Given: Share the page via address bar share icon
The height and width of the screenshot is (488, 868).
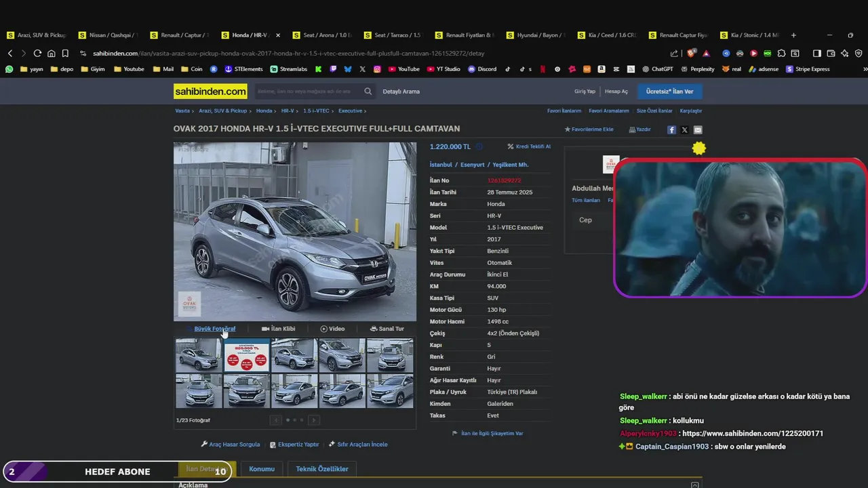Looking at the screenshot, I should click(x=674, y=54).
